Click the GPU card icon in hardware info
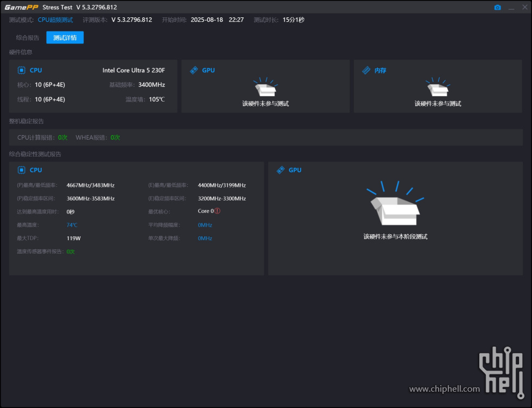This screenshot has height=408, width=532. tap(194, 70)
